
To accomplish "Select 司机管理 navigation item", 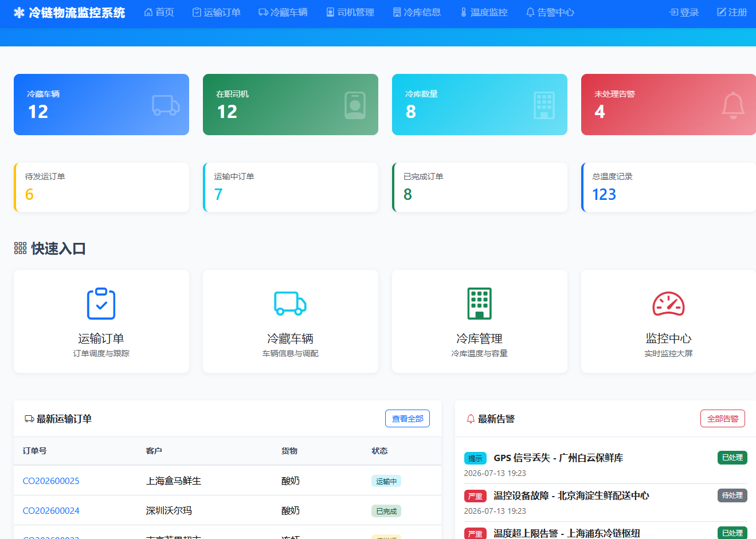I will pos(350,12).
